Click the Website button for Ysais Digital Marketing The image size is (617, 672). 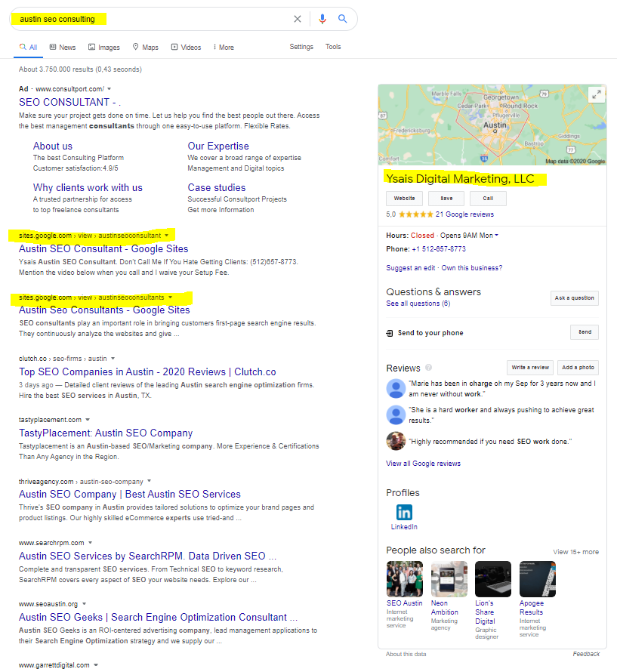point(404,199)
